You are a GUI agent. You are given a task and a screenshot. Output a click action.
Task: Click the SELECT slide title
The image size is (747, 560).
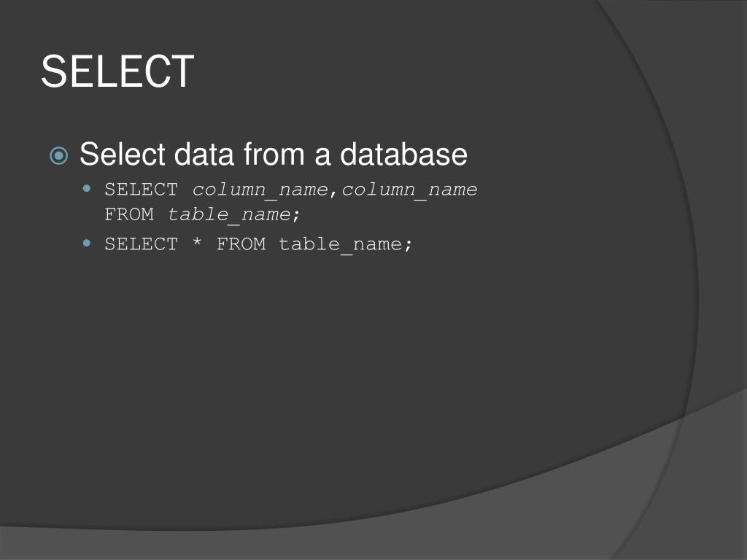pos(117,71)
